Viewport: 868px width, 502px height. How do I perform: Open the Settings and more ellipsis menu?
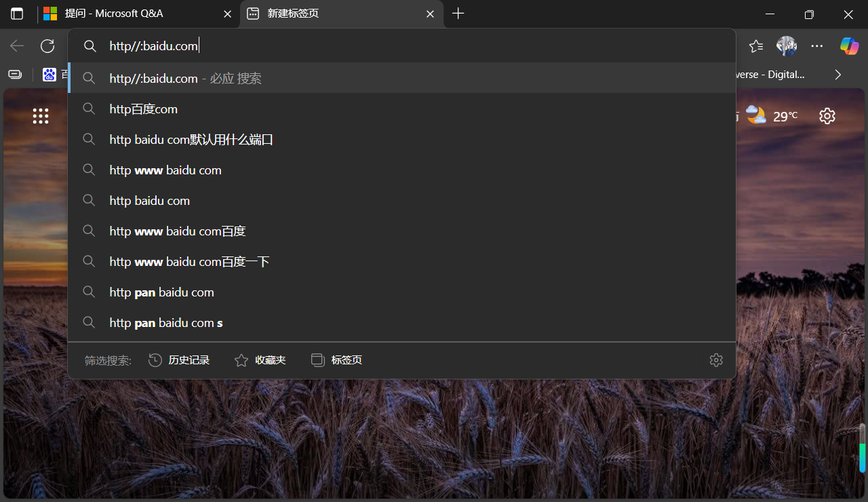[x=817, y=46]
